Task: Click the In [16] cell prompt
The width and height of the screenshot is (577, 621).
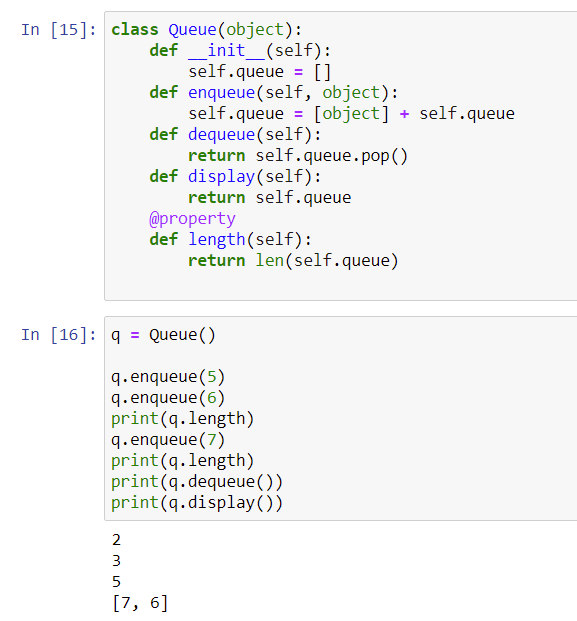Action: click(x=59, y=335)
